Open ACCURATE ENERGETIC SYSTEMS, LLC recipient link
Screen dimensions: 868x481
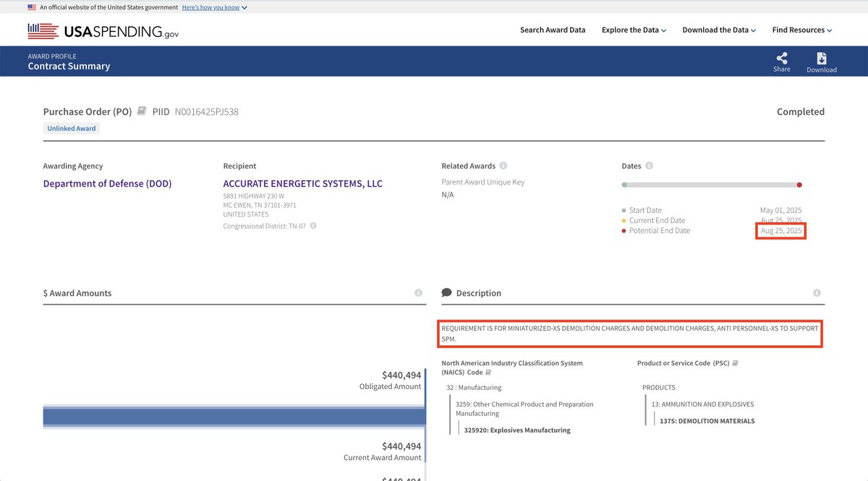click(303, 184)
